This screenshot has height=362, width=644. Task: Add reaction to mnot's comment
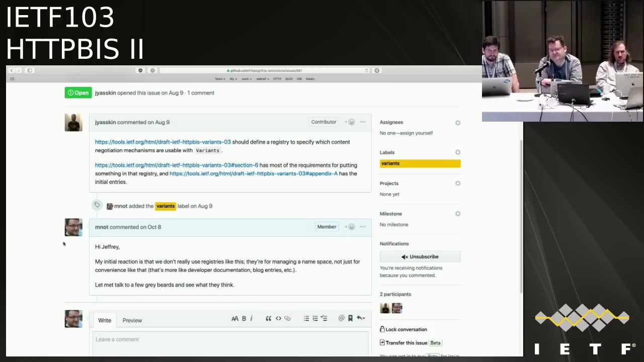(350, 227)
